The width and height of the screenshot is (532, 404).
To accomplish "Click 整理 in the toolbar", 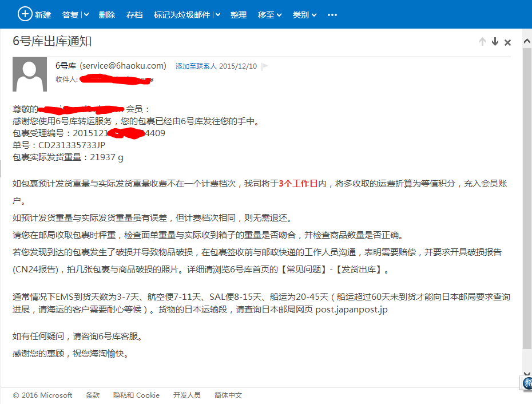I will (239, 15).
